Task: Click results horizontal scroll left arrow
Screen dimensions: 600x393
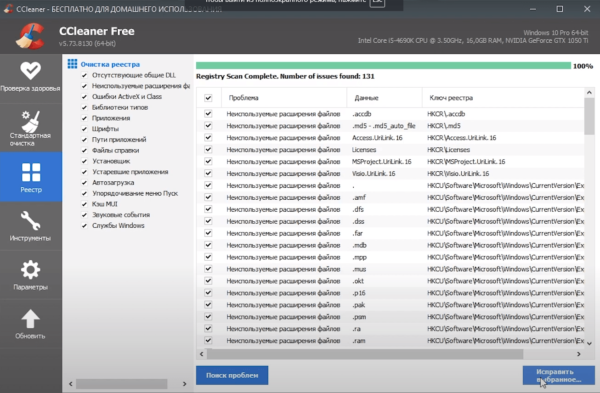Action: (202, 354)
